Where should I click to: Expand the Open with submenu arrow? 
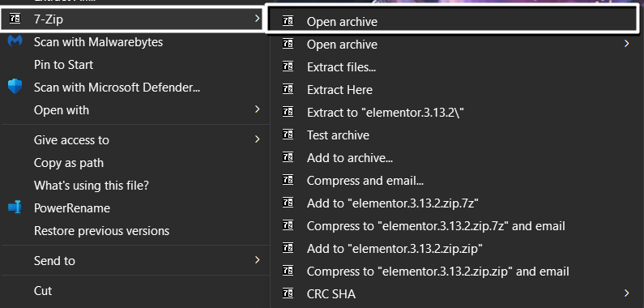[x=257, y=109]
